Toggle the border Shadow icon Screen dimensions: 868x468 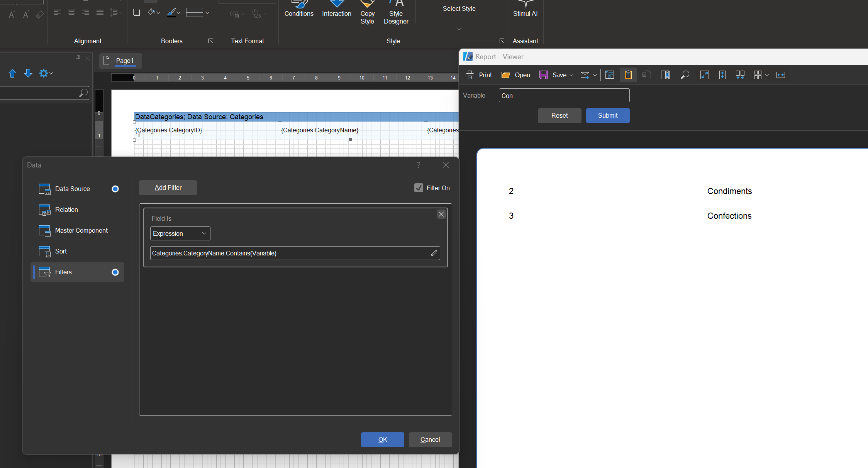[136, 12]
